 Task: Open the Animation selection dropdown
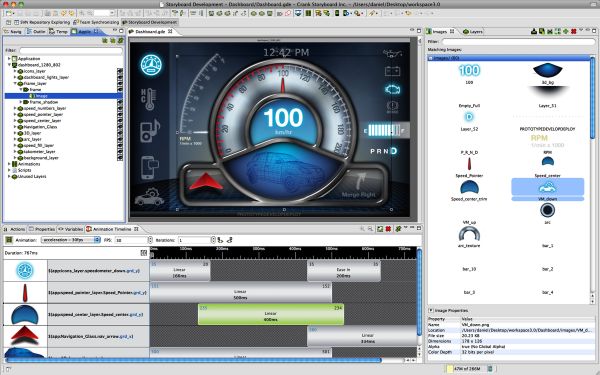point(71,240)
